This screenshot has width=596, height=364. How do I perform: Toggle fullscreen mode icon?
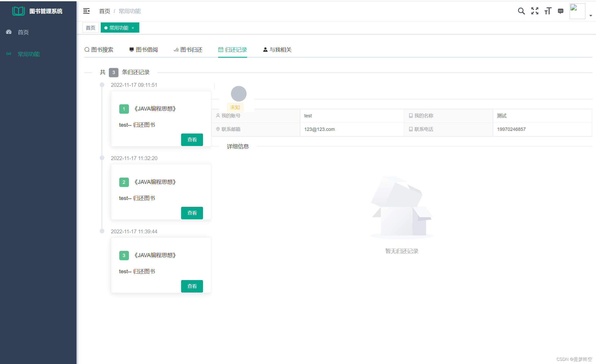click(535, 11)
